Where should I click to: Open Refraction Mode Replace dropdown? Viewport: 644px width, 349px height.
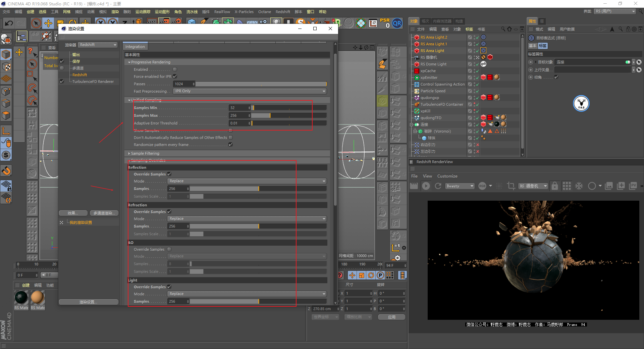[247, 219]
